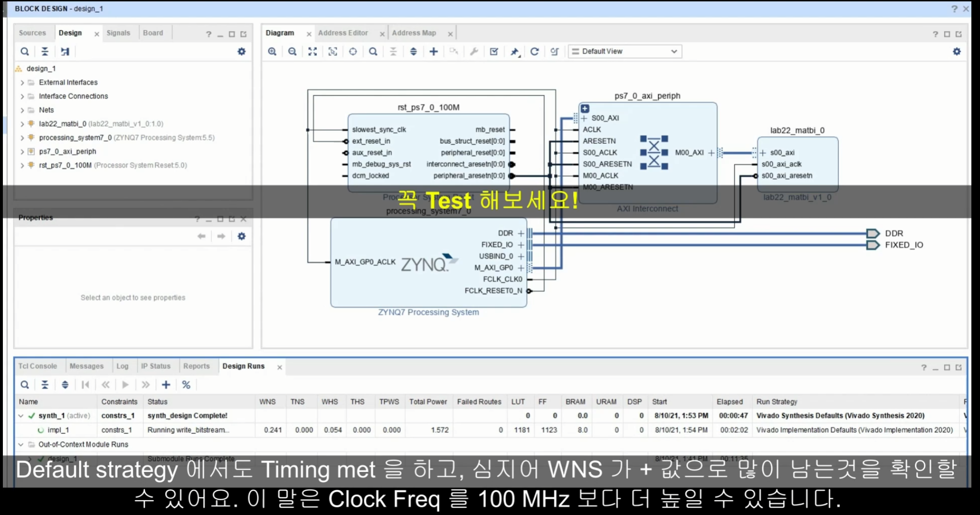
Task: Go to the next object in Properties
Action: point(221,236)
